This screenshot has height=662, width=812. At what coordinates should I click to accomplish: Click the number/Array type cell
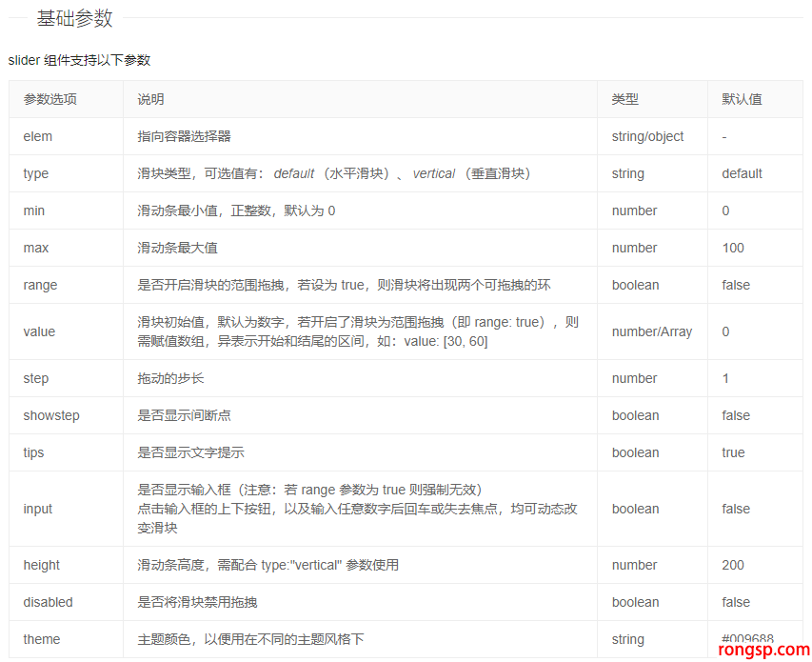pos(651,331)
